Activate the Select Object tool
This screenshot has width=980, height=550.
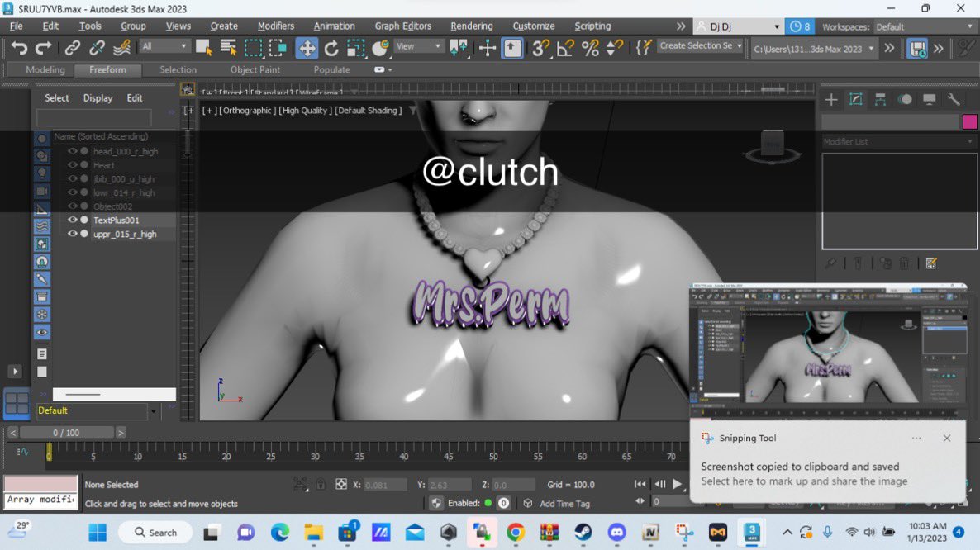pos(204,48)
